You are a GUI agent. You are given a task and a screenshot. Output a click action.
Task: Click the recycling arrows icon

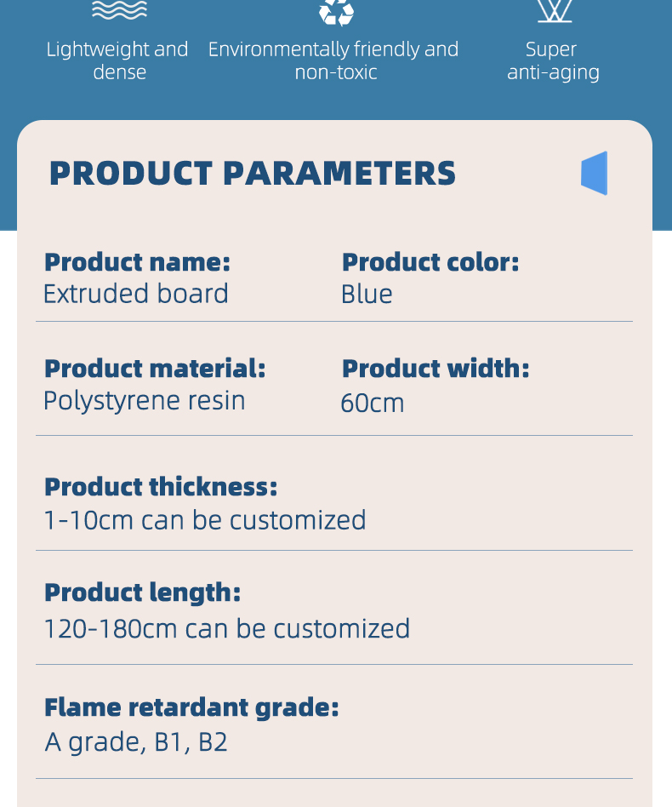pos(336,11)
